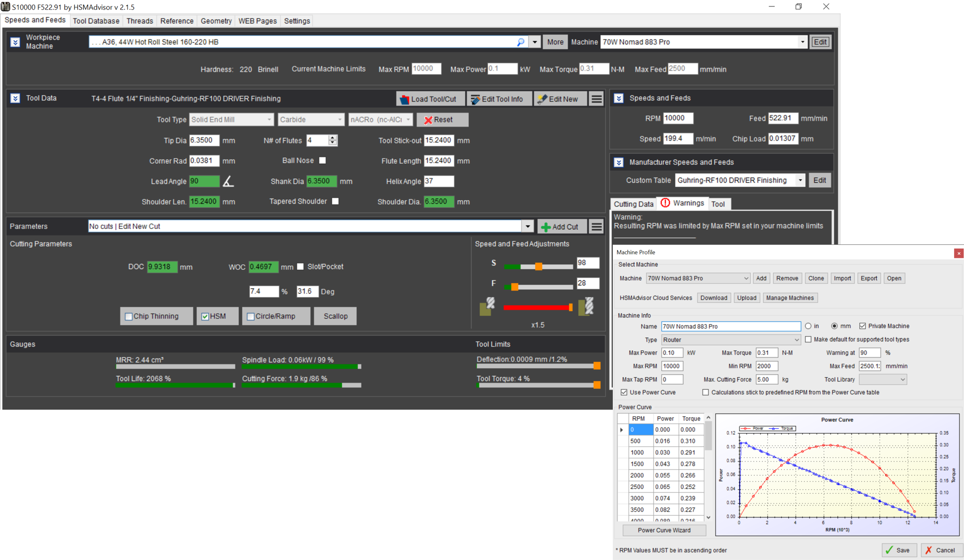Screen dimensions: 964x560
Task: Click the Speed adjustment slider handle
Action: pyautogui.click(x=539, y=267)
